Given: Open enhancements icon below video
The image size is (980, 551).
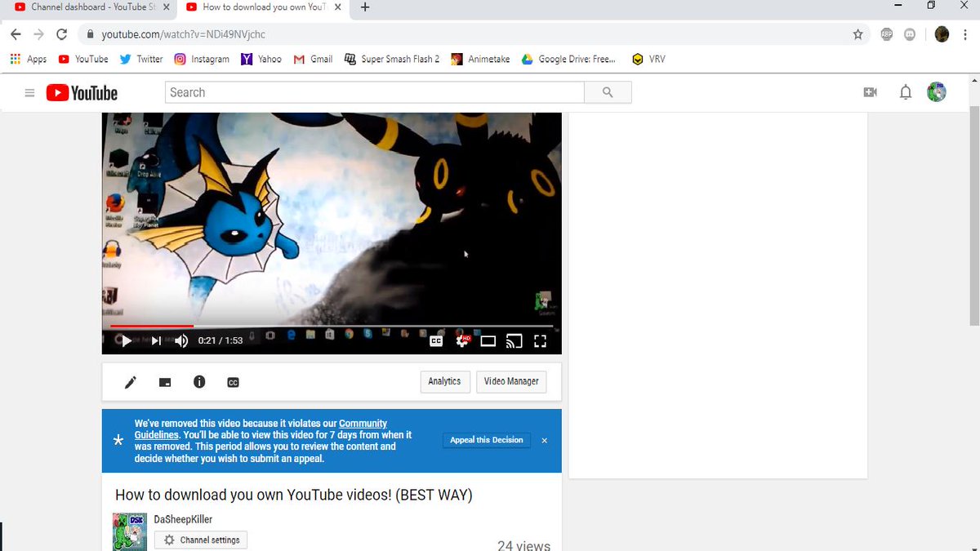Looking at the screenshot, I should (165, 382).
